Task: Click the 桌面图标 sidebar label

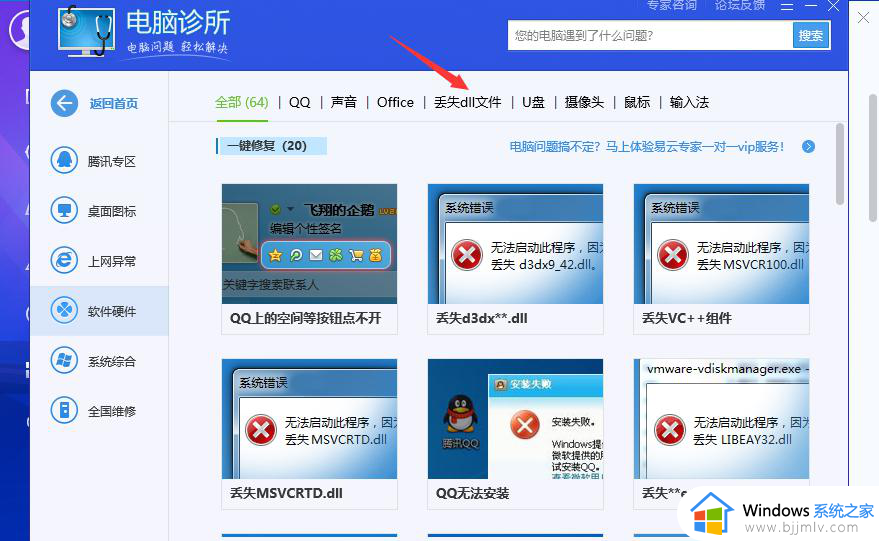Action: [x=112, y=212]
